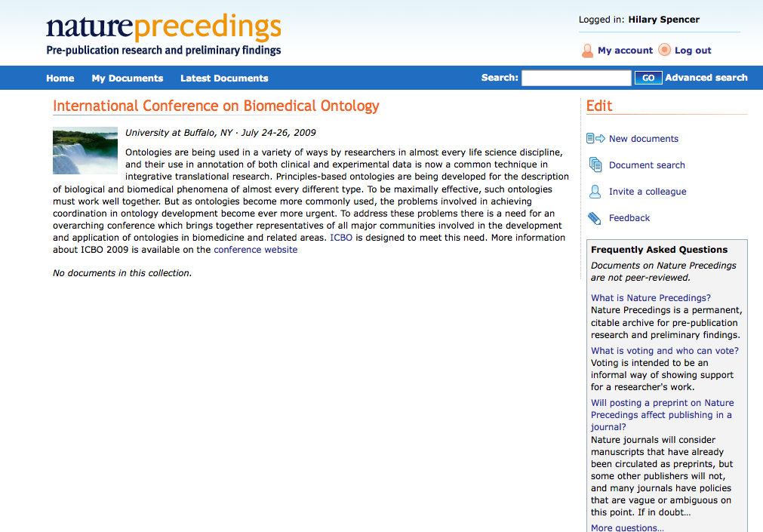Go to My Documents in navigation bar
Viewport: 763px width, 532px height.
(x=128, y=78)
